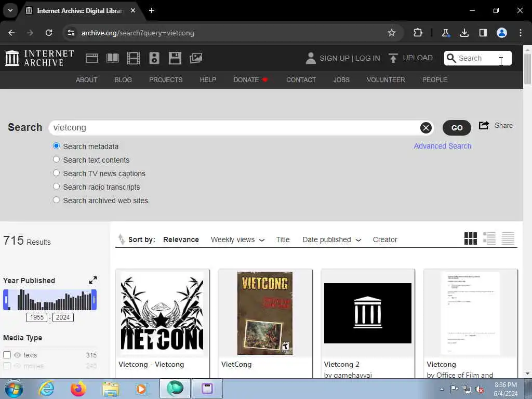
Task: Select Search radio transcripts option
Action: (56, 187)
